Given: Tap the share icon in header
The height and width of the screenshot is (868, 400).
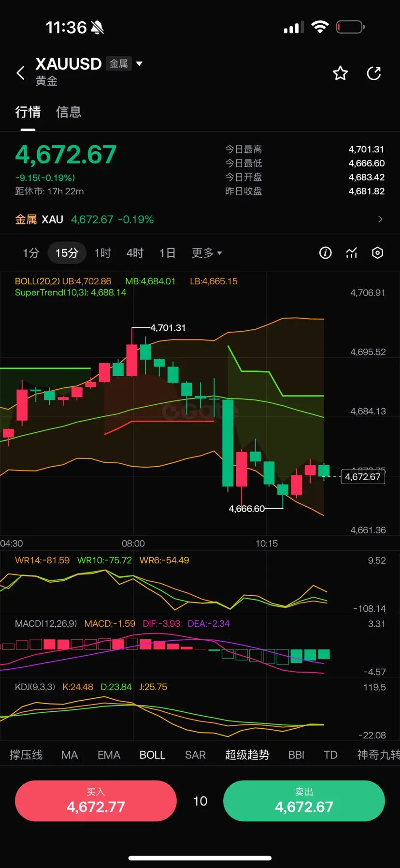Looking at the screenshot, I should coord(374,73).
